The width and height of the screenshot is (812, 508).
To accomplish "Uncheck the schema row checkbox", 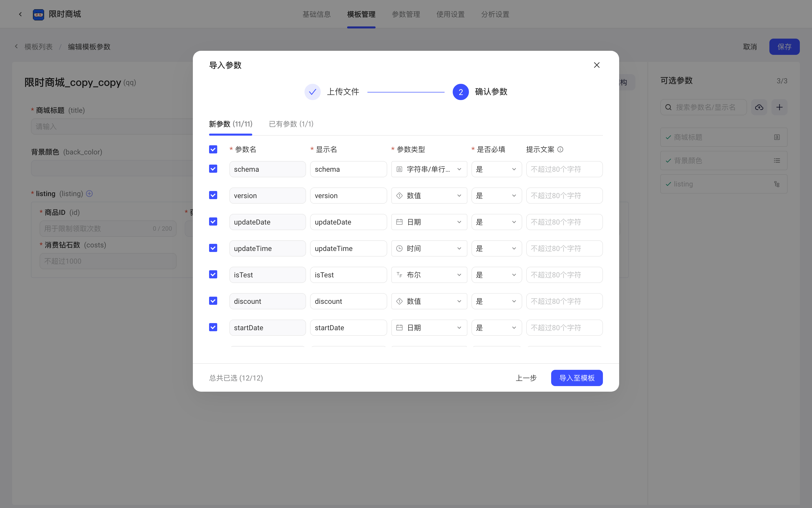I will tap(213, 169).
